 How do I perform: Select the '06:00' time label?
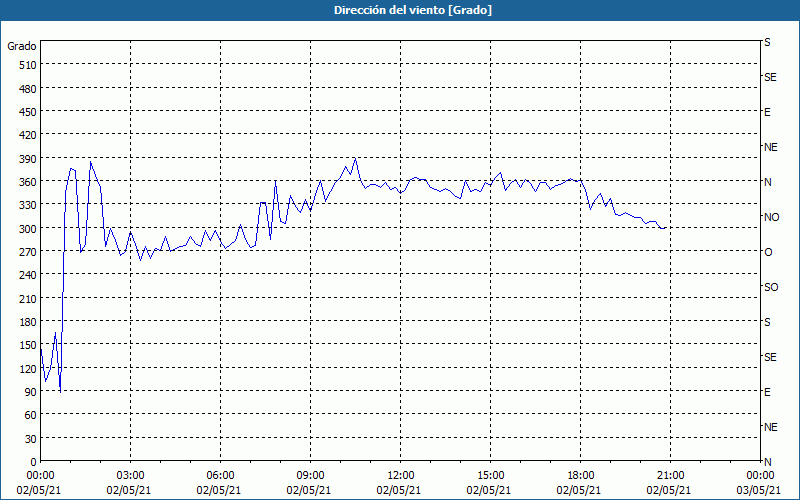click(220, 476)
